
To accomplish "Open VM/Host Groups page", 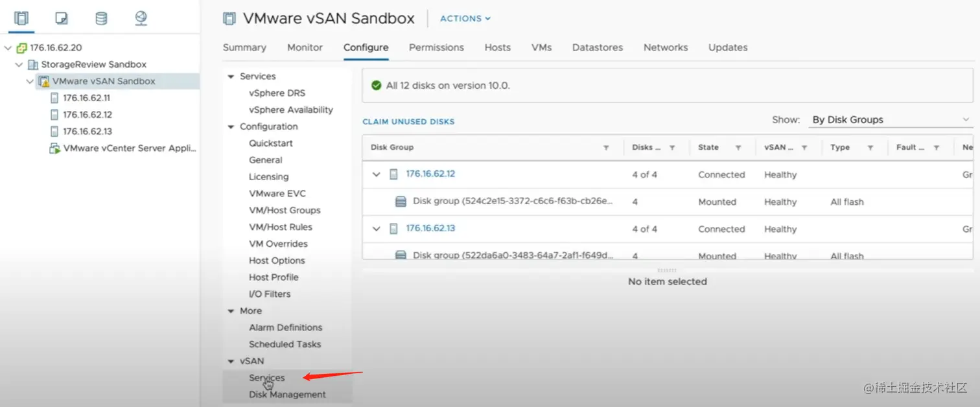I will coord(285,211).
